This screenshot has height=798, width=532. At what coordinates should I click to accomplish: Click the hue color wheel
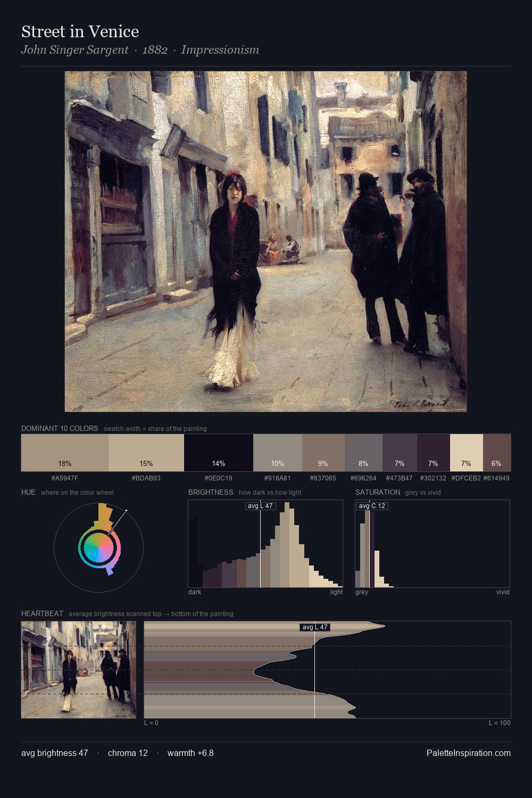click(99, 547)
